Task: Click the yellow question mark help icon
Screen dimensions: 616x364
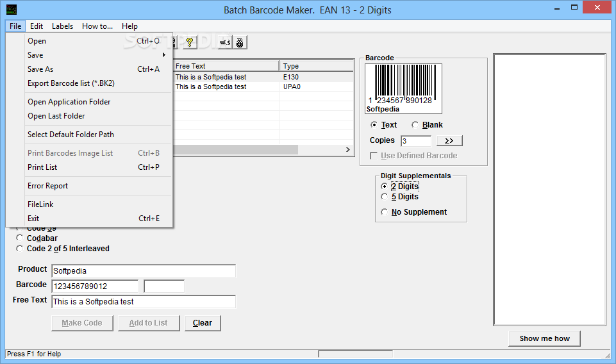Action: (189, 42)
